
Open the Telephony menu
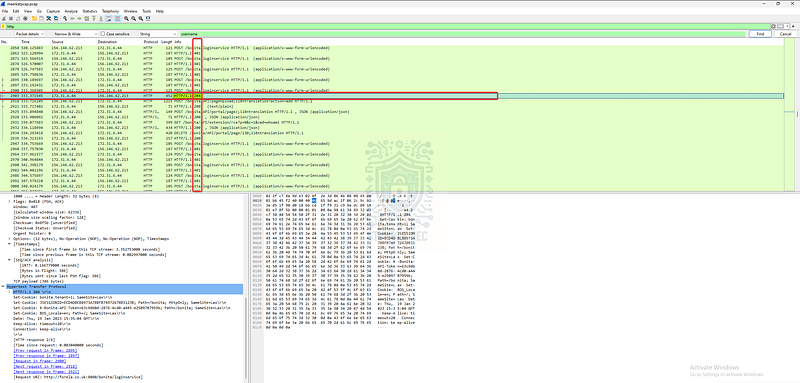point(111,11)
